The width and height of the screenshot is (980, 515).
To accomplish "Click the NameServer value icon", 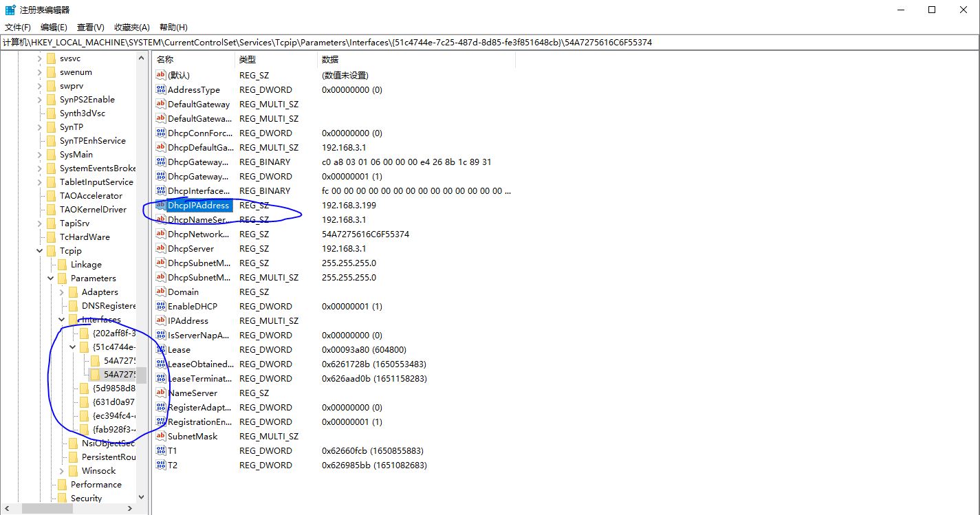I will click(x=161, y=393).
